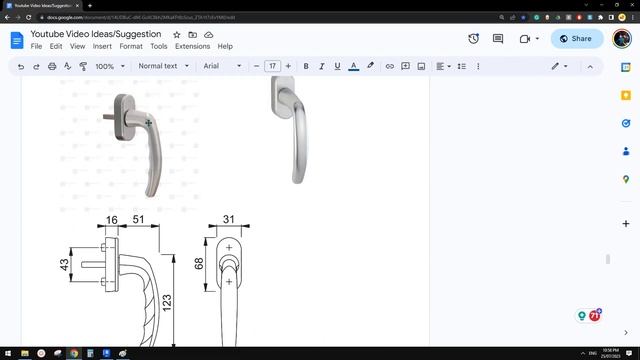The width and height of the screenshot is (640, 360).
Task: Add a comment from toolbar
Action: coord(405,66)
